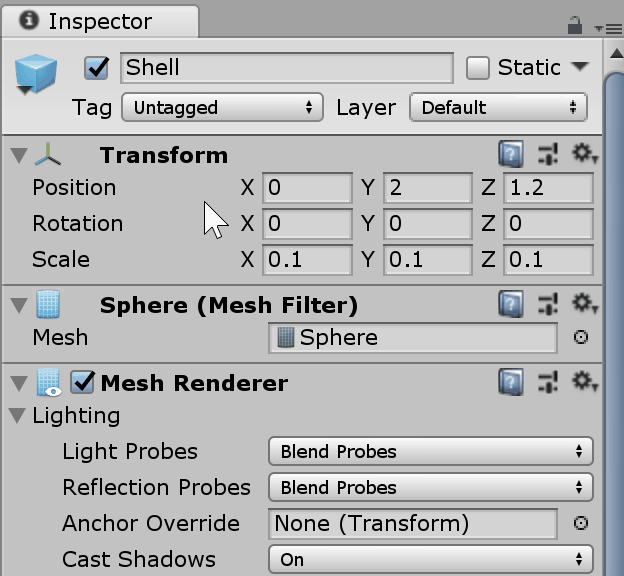
Task: Disable the Mesh Renderer component checkbox
Action: click(x=83, y=382)
